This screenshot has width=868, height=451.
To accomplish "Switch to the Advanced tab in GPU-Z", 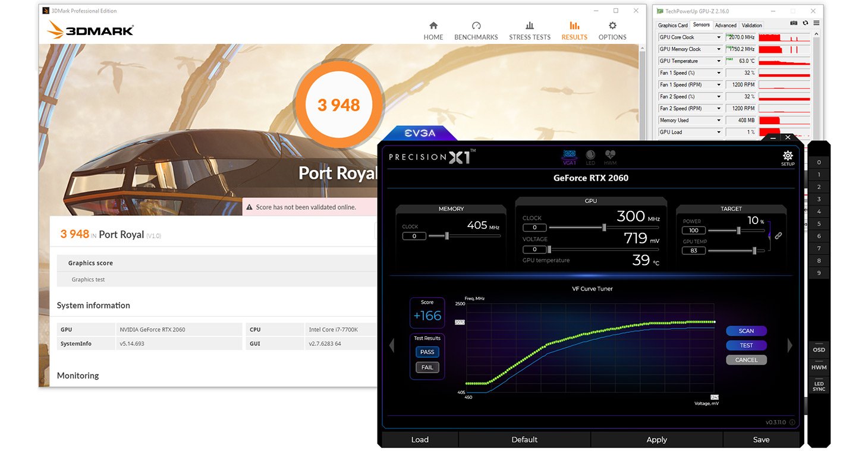I will tap(725, 26).
